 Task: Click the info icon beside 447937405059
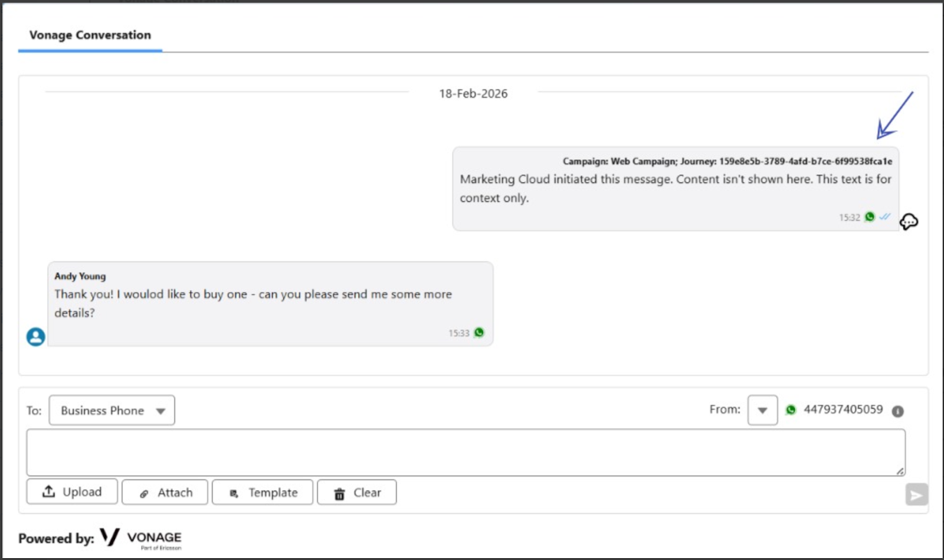tap(897, 411)
